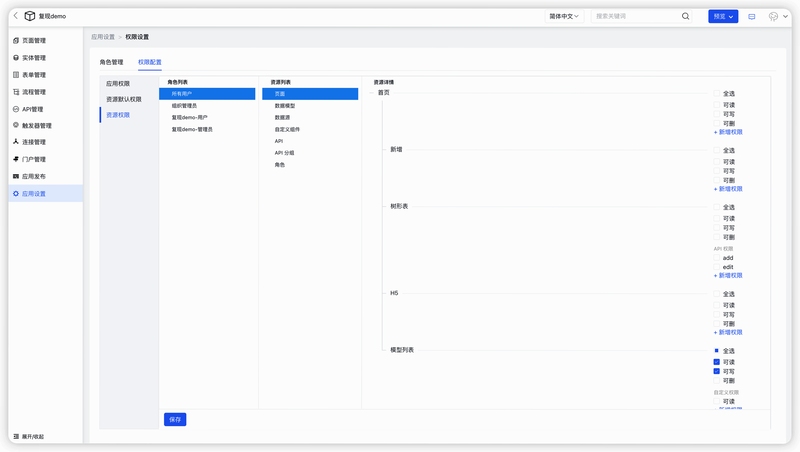Select the 树形表 tree node

399,206
